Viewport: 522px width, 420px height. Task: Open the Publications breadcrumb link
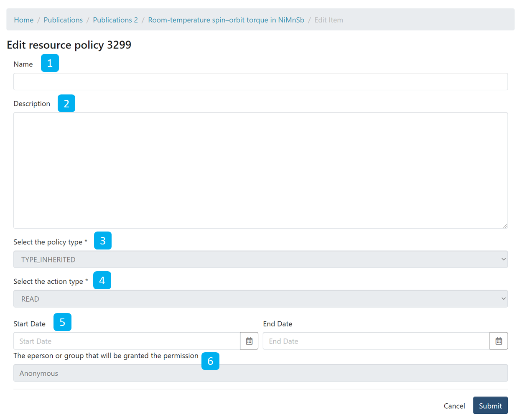pos(63,20)
